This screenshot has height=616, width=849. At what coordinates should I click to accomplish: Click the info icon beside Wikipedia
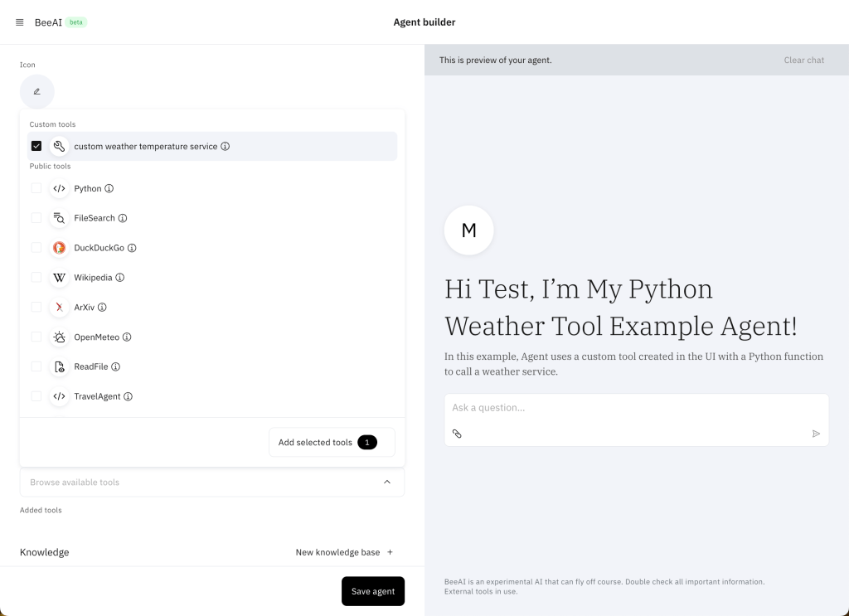click(120, 278)
